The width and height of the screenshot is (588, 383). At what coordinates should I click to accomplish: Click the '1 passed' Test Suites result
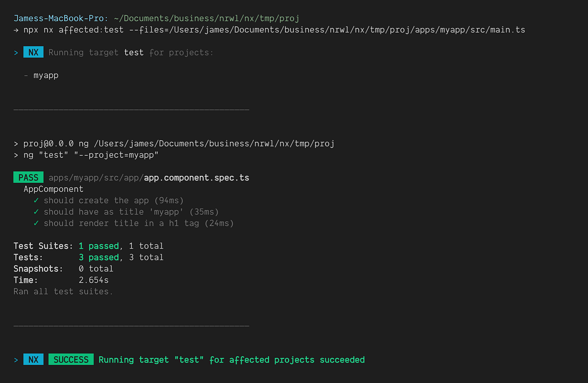98,246
